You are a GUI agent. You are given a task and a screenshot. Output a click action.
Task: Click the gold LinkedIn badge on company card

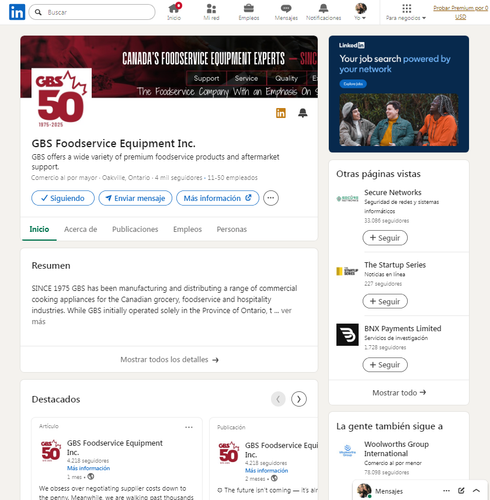click(x=281, y=113)
